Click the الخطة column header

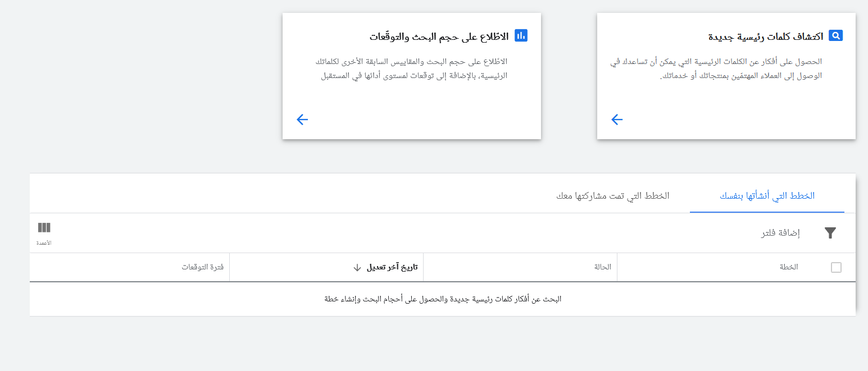pos(788,267)
